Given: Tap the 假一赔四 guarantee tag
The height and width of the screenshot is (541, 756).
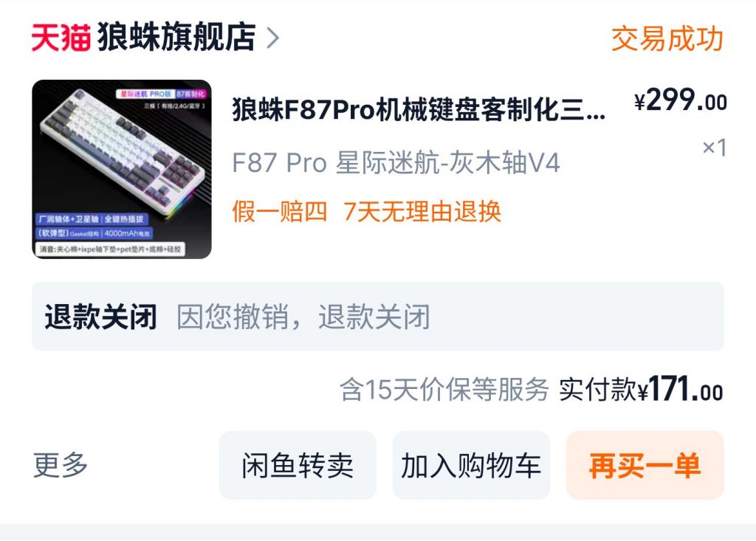Looking at the screenshot, I should (279, 212).
